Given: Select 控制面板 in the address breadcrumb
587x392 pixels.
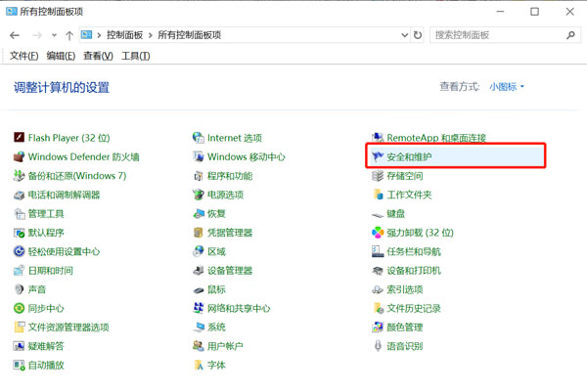Looking at the screenshot, I should [124, 35].
